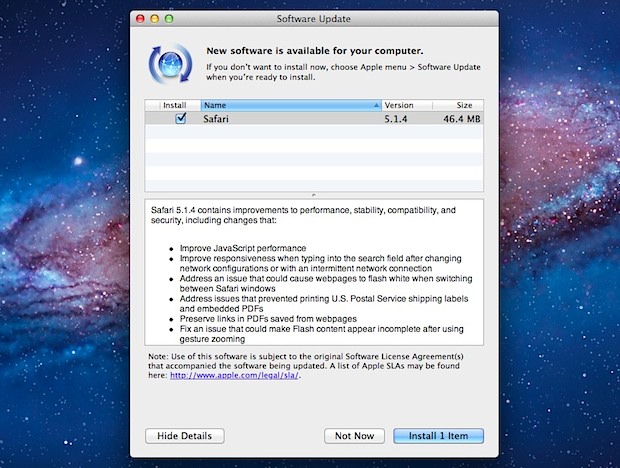Open the apple.com/legal/sla link
This screenshot has height=468, width=620.
point(234,376)
